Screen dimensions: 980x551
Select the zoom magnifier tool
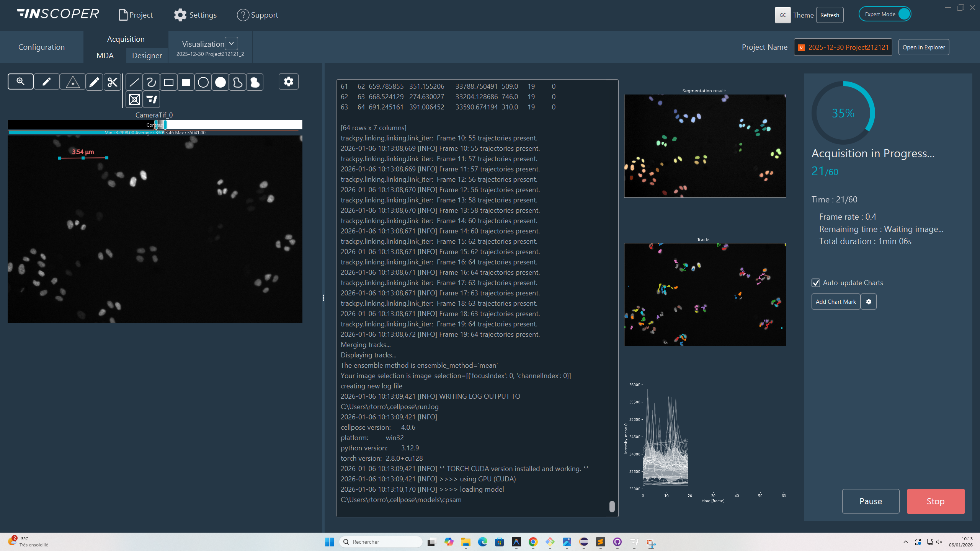pyautogui.click(x=21, y=82)
